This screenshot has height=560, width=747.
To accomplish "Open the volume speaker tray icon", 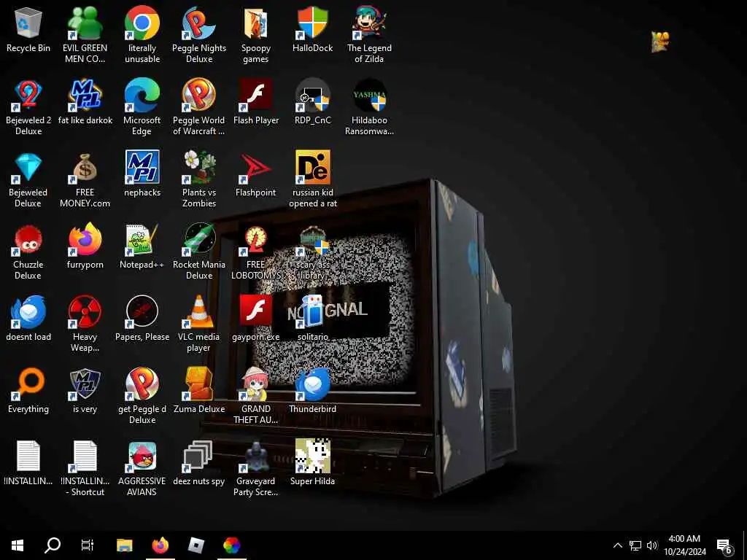I will [651, 545].
